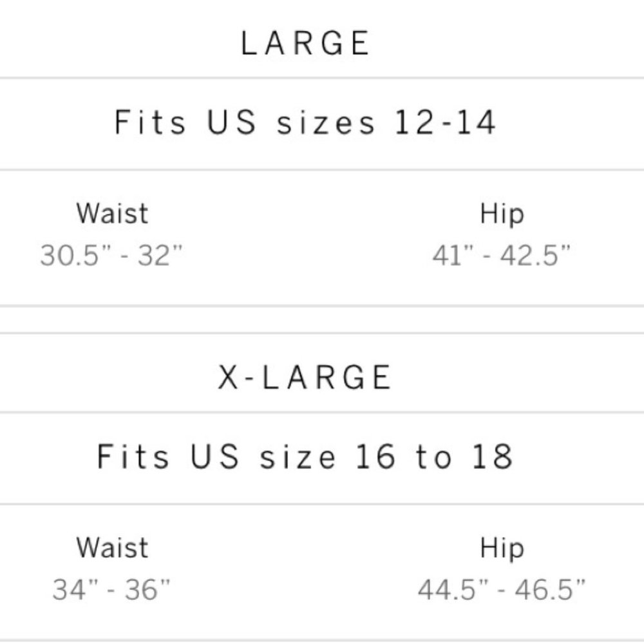This screenshot has width=644, height=644.
Task: Click the divider line below LARGE heading
Action: [x=322, y=79]
